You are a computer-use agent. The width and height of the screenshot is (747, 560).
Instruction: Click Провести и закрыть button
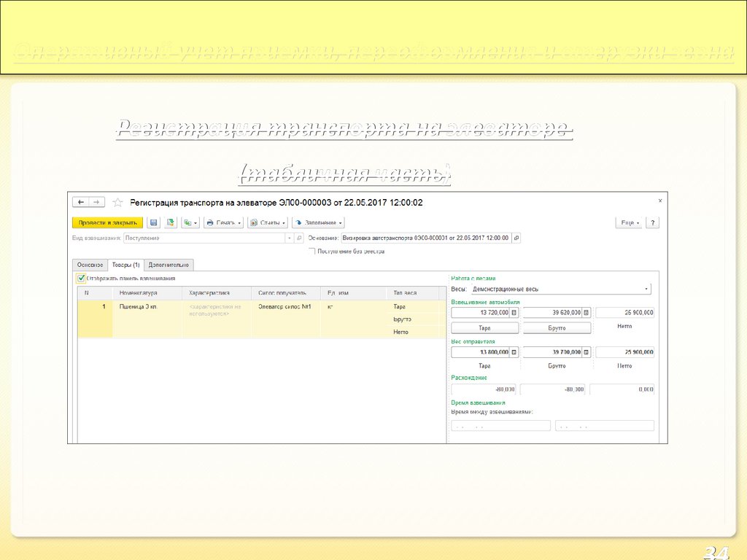coord(107,222)
